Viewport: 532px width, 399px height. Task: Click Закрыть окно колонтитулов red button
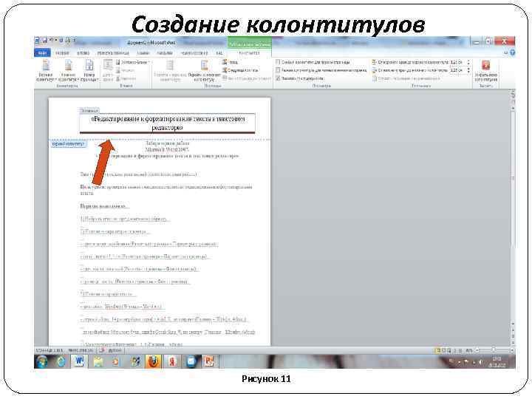pos(486,71)
